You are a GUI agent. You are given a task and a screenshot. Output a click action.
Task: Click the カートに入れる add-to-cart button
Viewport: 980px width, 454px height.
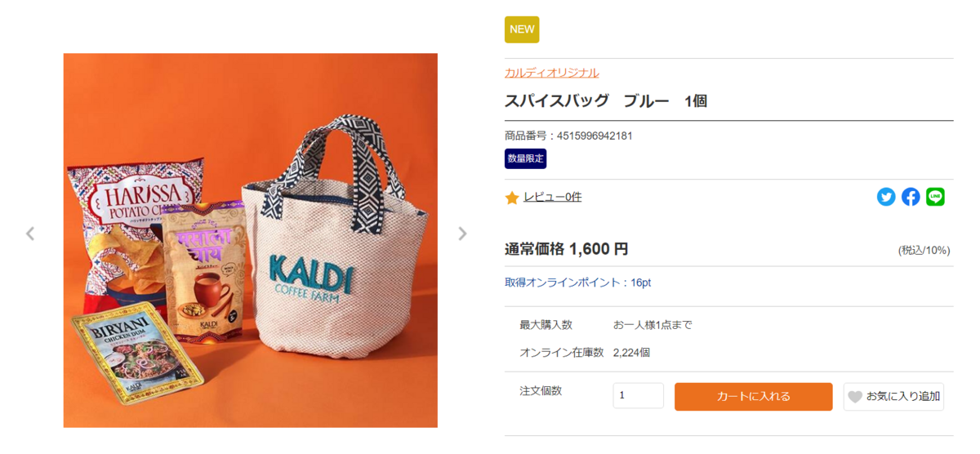pos(753,397)
